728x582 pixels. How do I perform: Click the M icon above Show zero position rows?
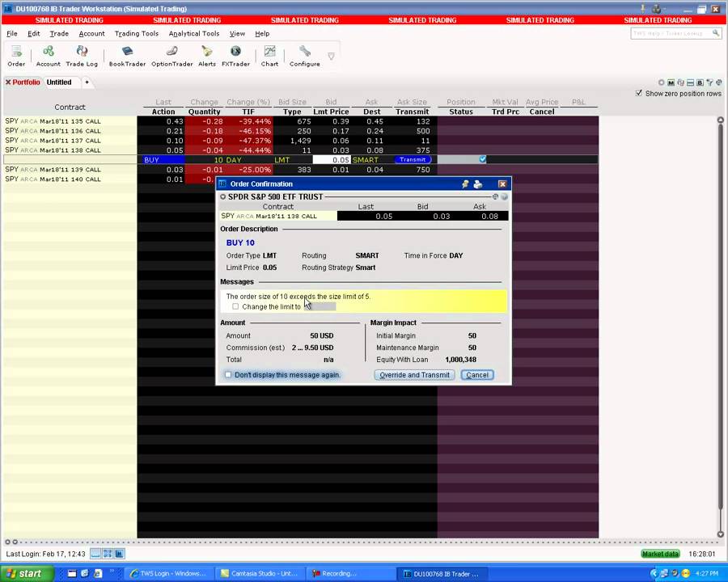tap(671, 82)
